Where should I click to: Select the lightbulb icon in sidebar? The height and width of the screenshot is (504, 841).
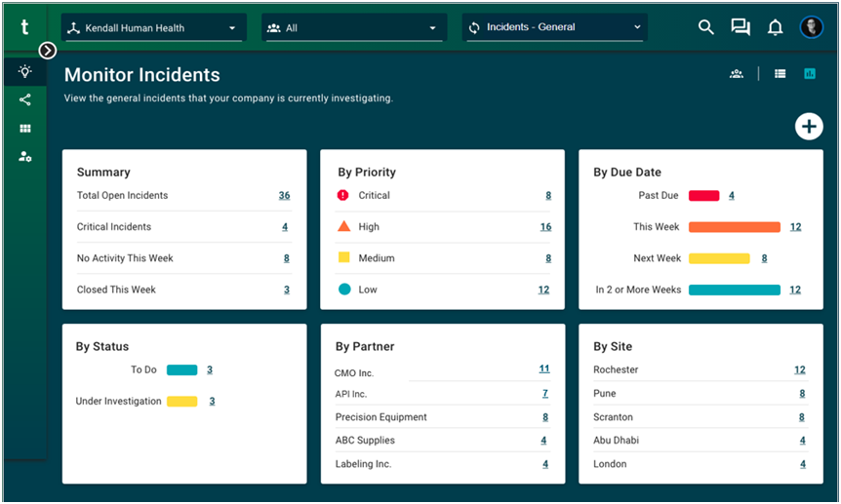[x=24, y=71]
